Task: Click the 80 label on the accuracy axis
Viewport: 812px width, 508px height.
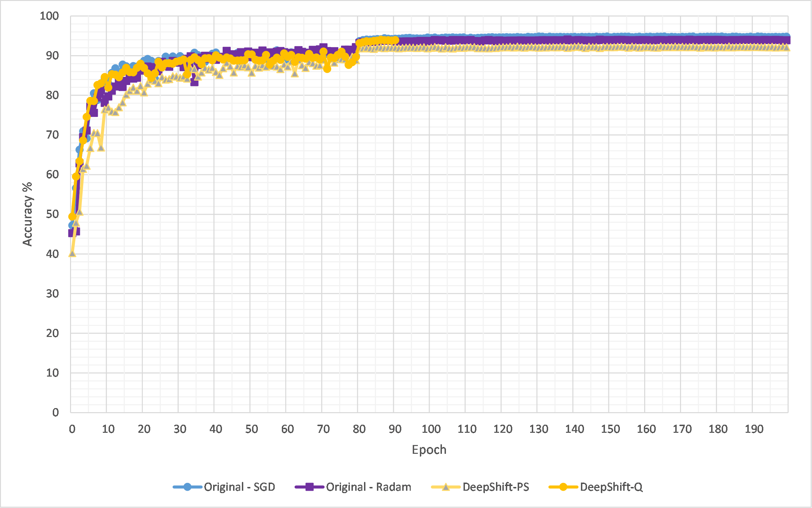Action: pos(52,95)
